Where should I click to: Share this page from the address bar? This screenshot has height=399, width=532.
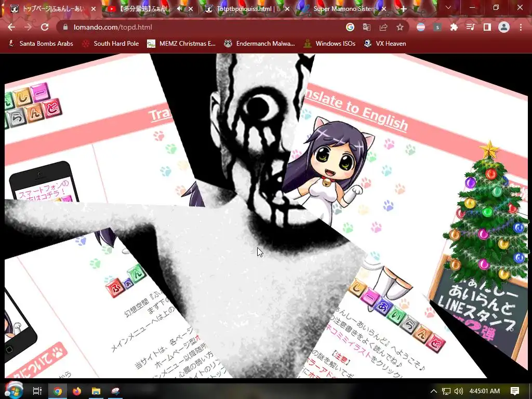tap(383, 27)
